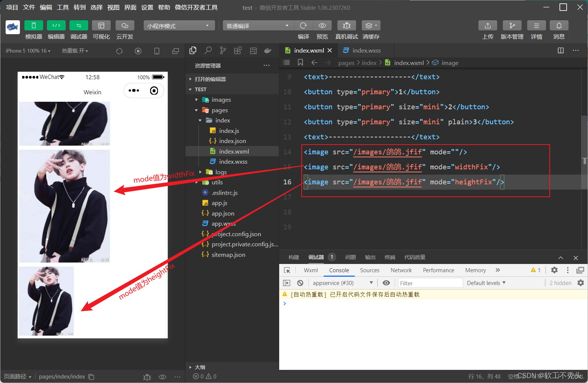This screenshot has width=588, height=383.
Task: Open the extensions blocks icon
Action: [238, 51]
